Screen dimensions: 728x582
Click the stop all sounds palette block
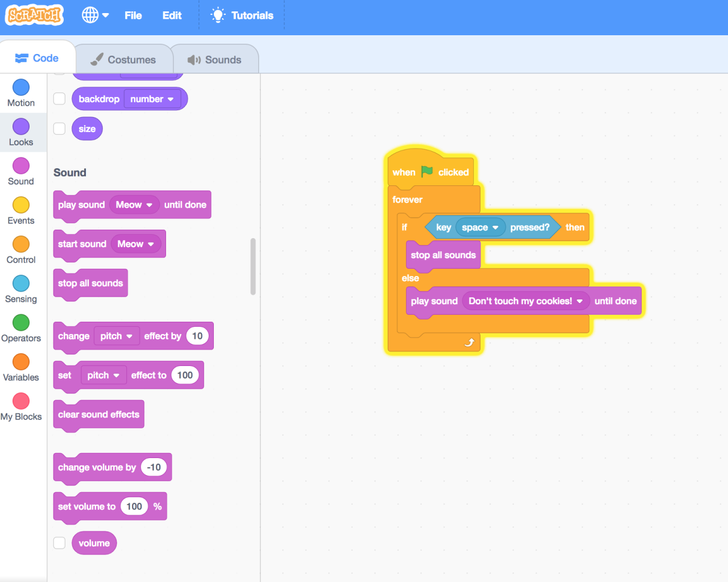(x=90, y=283)
